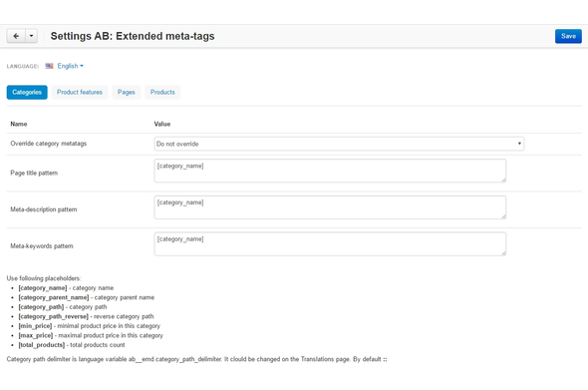Switch to the Pages tab
588x390 pixels.
point(126,92)
